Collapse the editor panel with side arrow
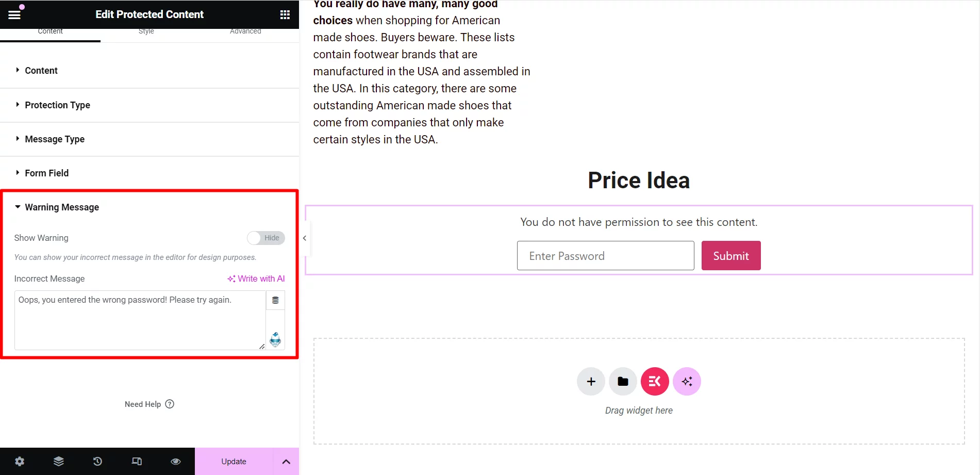Viewport: 980px width, 475px height. pos(305,238)
